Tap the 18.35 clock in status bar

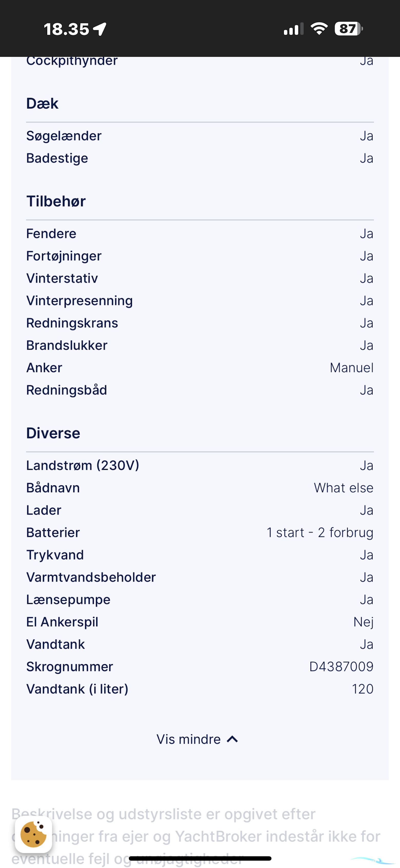click(x=66, y=29)
